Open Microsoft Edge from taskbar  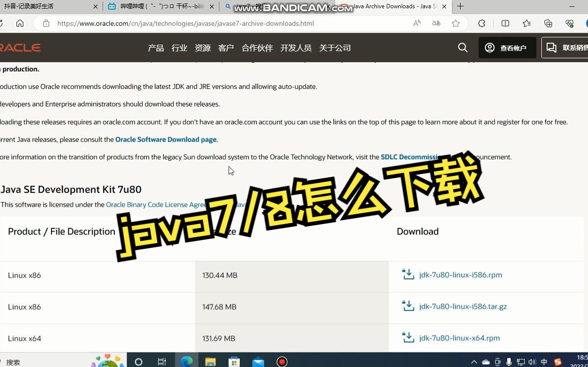(186, 362)
